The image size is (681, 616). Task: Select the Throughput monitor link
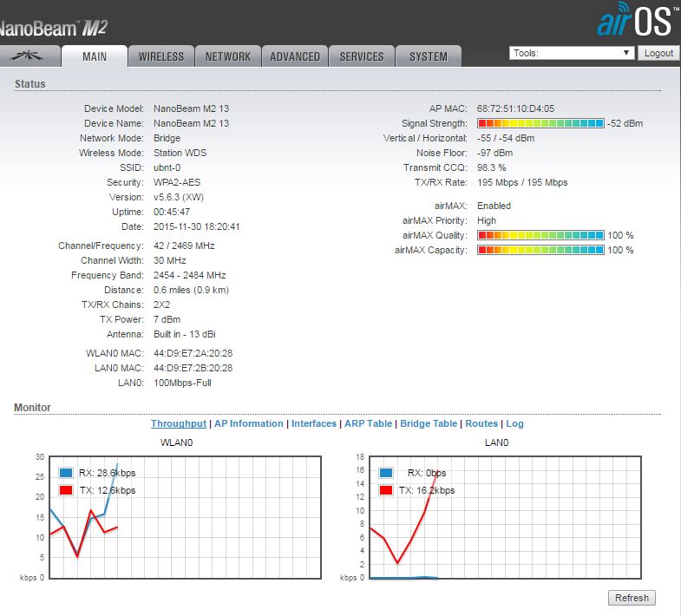tap(179, 423)
